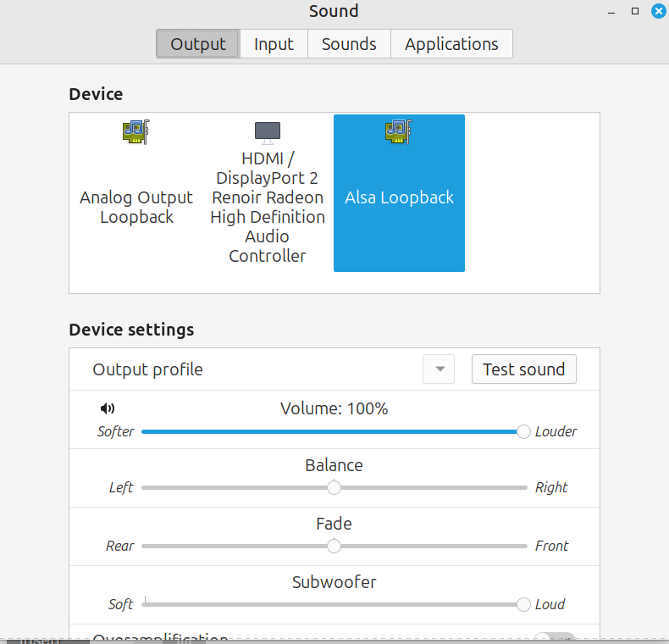Click the Device settings heading

(131, 330)
